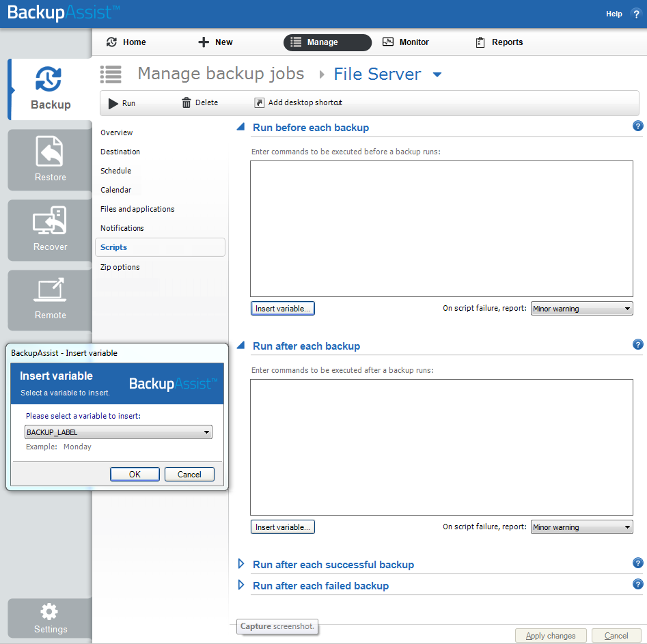Select the Manage tab
This screenshot has width=647, height=644.
click(327, 42)
